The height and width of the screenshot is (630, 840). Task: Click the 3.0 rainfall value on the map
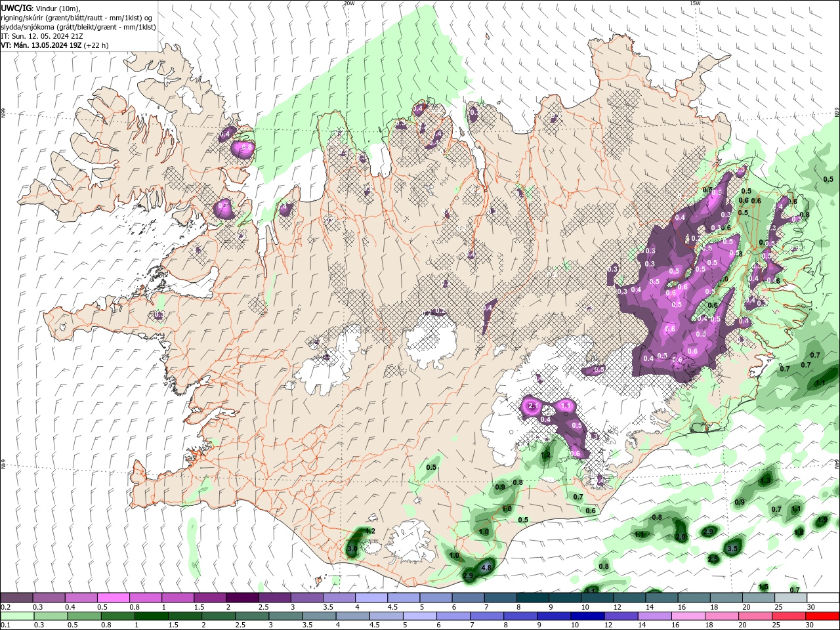352,549
